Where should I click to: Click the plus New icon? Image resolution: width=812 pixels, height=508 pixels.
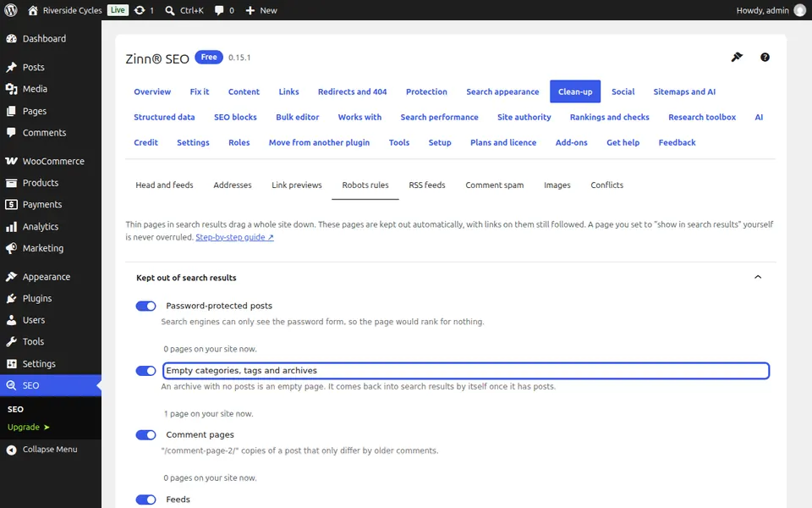tap(250, 10)
